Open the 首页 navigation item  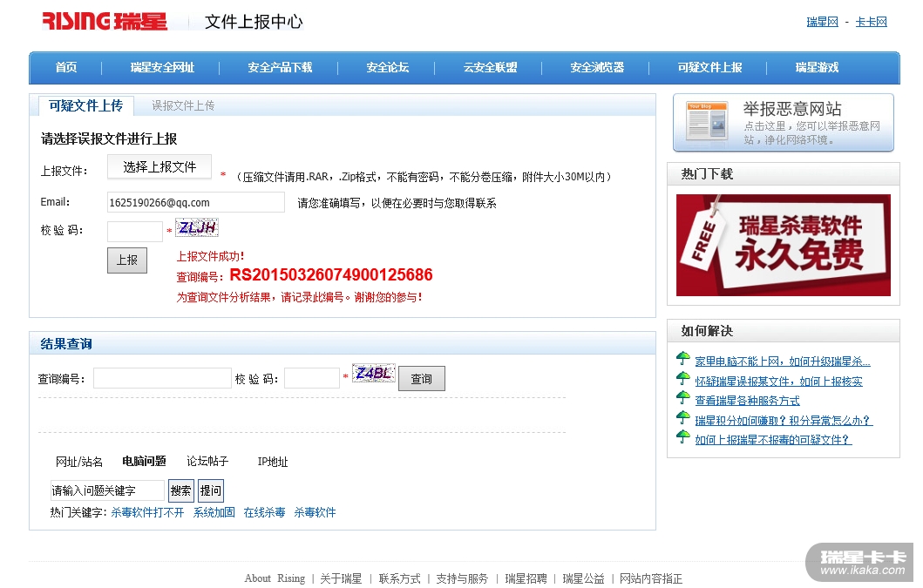click(x=66, y=68)
